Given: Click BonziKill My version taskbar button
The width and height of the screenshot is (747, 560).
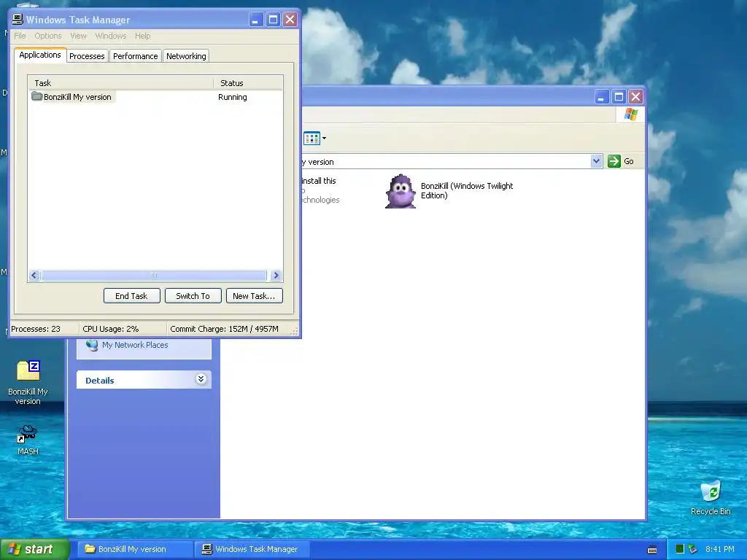Looking at the screenshot, I should 136,549.
